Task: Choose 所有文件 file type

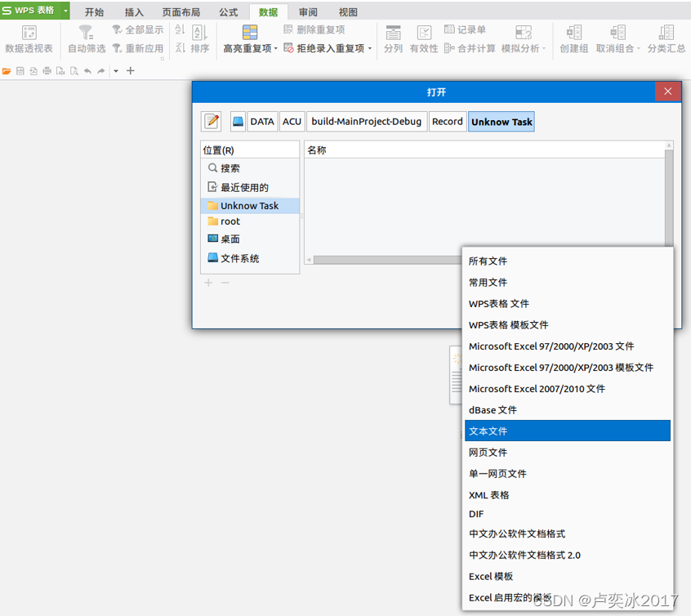Action: point(568,261)
